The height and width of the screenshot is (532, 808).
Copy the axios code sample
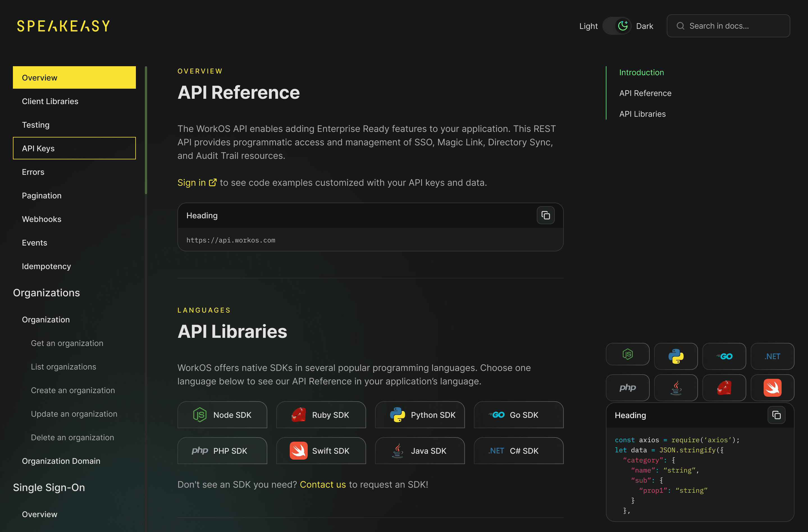coord(777,415)
